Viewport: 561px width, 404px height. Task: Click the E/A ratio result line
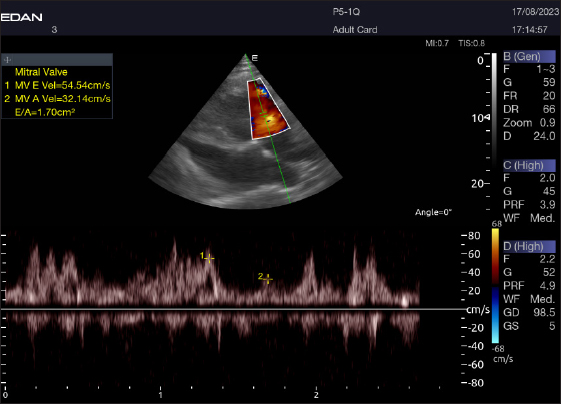click(45, 112)
